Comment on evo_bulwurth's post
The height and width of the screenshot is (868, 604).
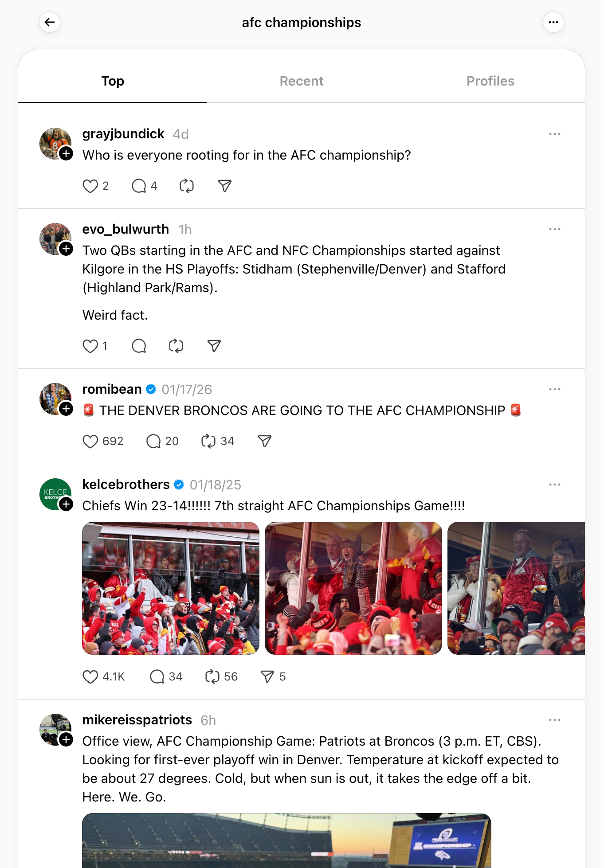[139, 346]
